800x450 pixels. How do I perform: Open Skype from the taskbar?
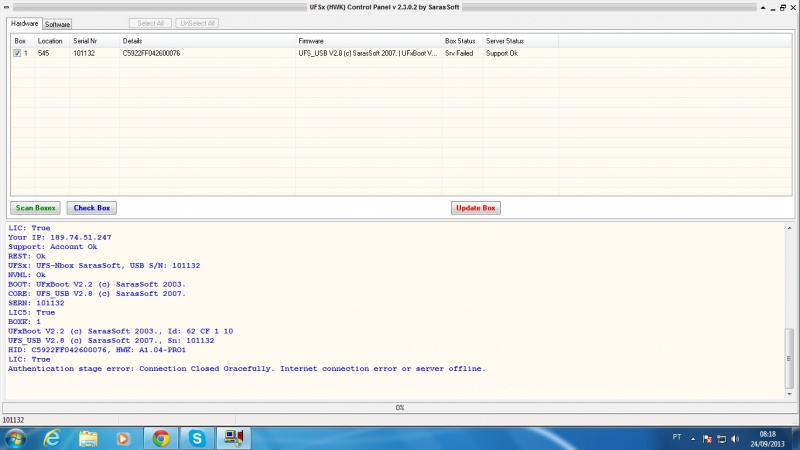pos(197,438)
